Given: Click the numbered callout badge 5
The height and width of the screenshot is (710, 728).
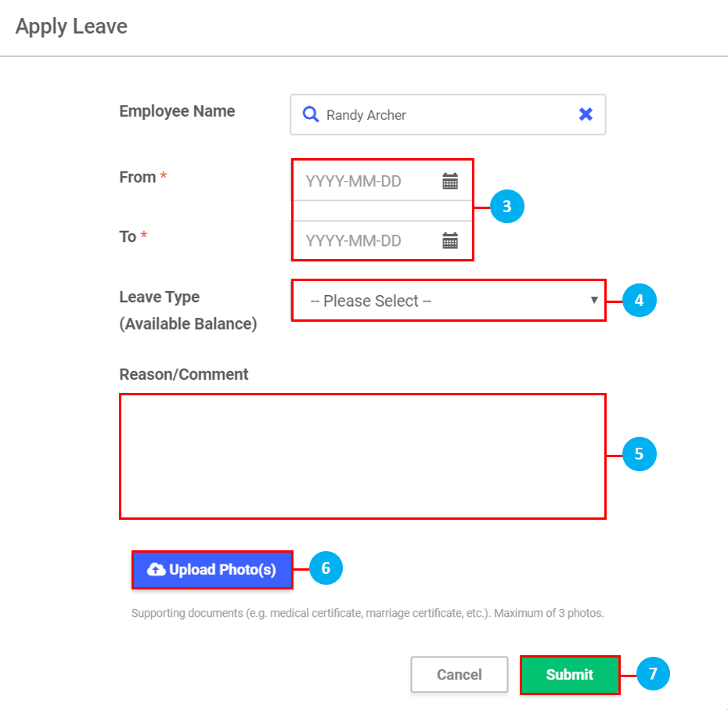Looking at the screenshot, I should [x=639, y=453].
